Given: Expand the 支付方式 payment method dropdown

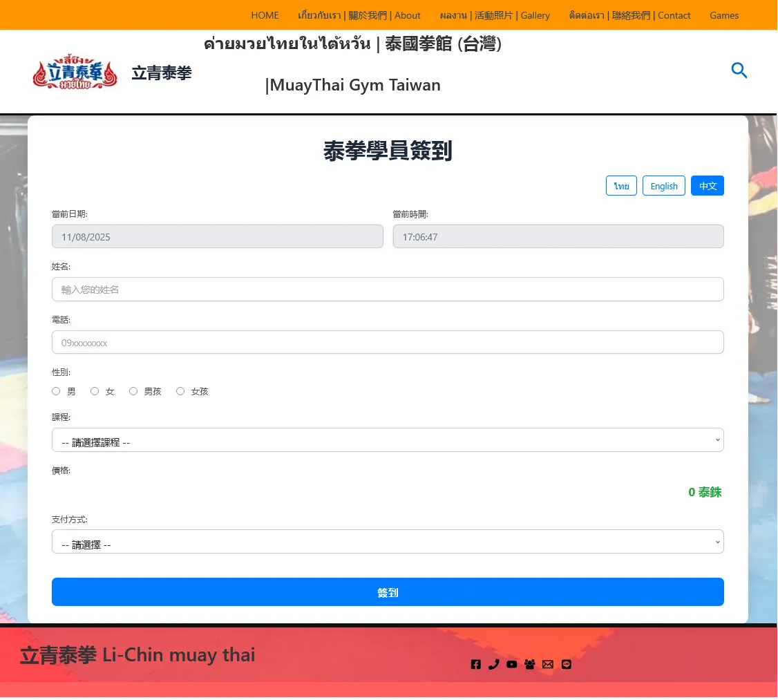Looking at the screenshot, I should tap(388, 542).
